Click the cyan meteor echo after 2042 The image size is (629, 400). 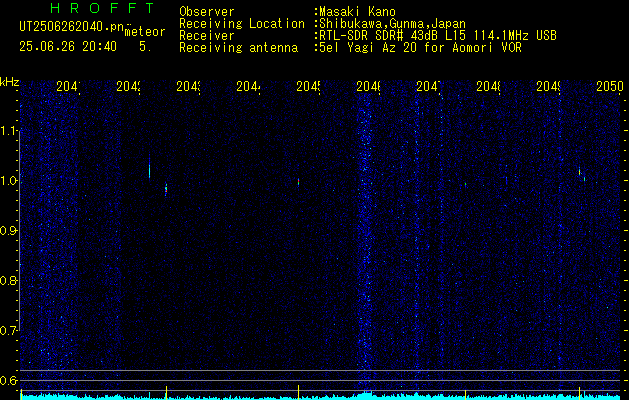(149, 169)
